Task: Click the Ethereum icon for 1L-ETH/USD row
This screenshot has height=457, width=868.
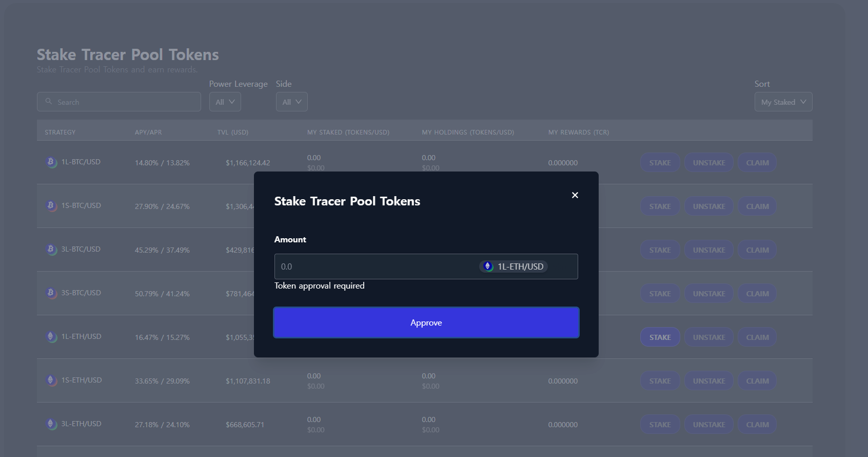Action: point(51,337)
